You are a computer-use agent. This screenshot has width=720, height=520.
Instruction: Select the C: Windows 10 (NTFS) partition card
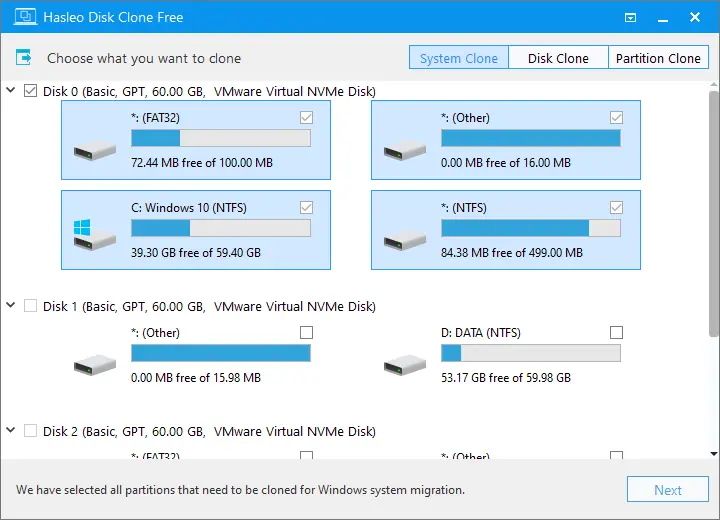pos(196,230)
